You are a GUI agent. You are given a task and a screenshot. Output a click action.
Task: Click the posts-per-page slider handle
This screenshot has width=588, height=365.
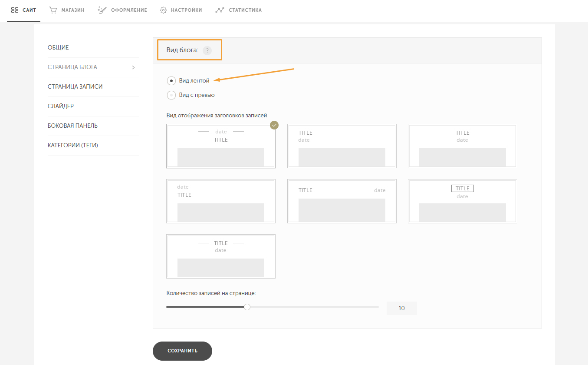(x=247, y=307)
